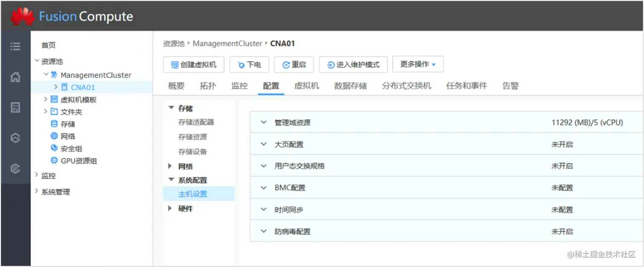Expand the 硬件 section in config tree
644x267 pixels.
click(x=170, y=208)
